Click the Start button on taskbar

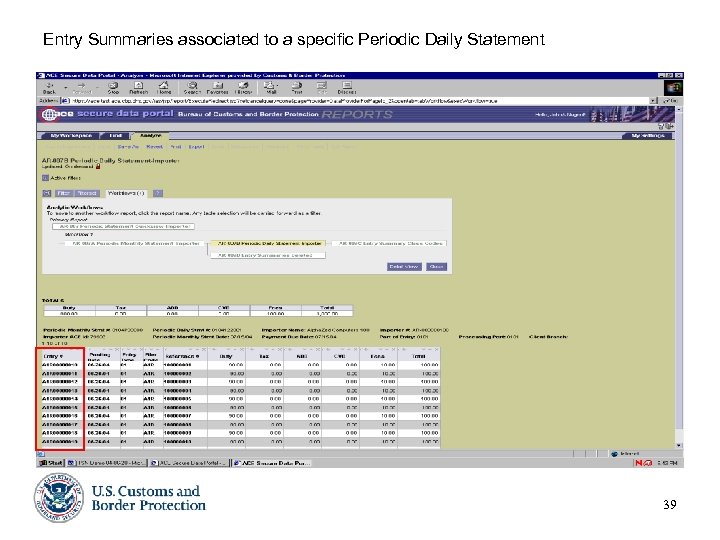(51, 463)
